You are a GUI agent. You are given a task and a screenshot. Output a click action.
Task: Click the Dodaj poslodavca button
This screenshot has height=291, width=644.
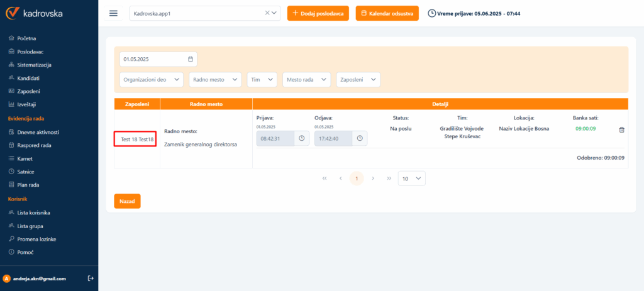point(318,13)
